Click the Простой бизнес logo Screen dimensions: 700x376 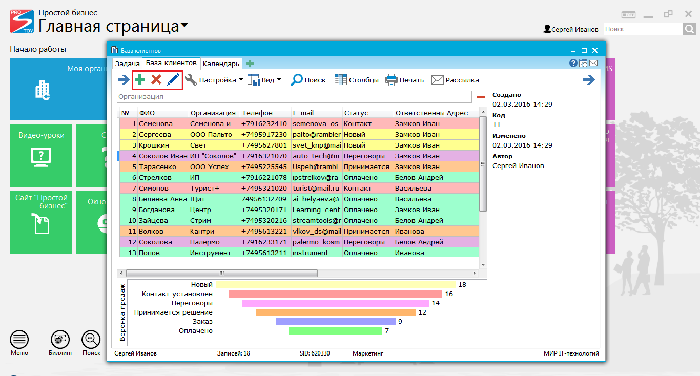pyautogui.click(x=22, y=21)
